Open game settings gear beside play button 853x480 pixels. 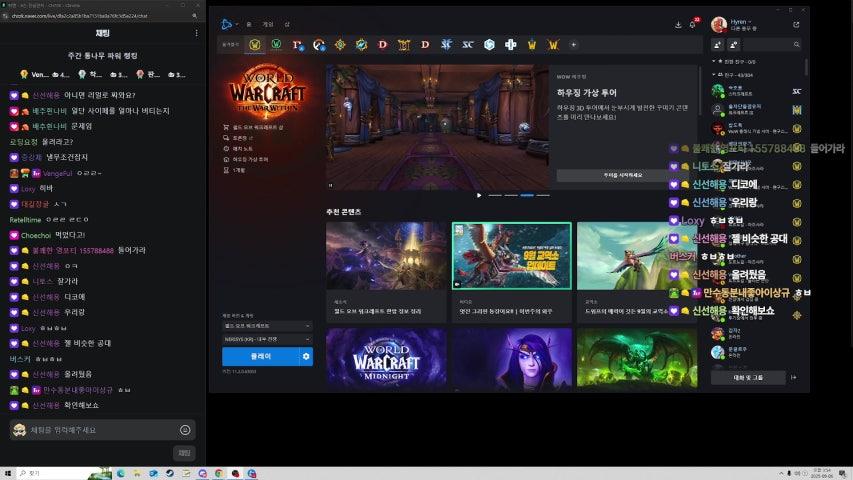(306, 356)
